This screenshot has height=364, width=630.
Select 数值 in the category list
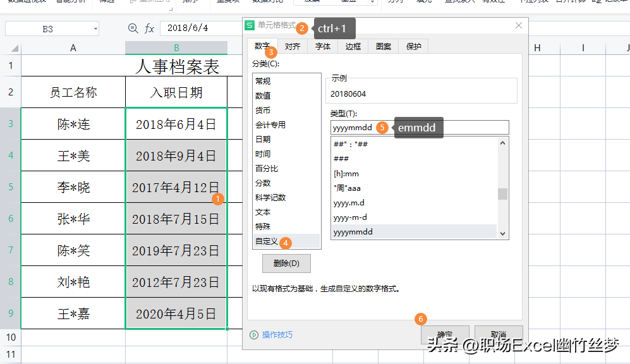(x=286, y=95)
